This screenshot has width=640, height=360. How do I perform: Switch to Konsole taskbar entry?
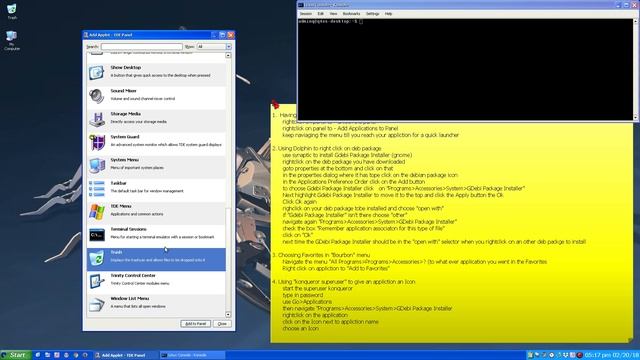coord(192,355)
